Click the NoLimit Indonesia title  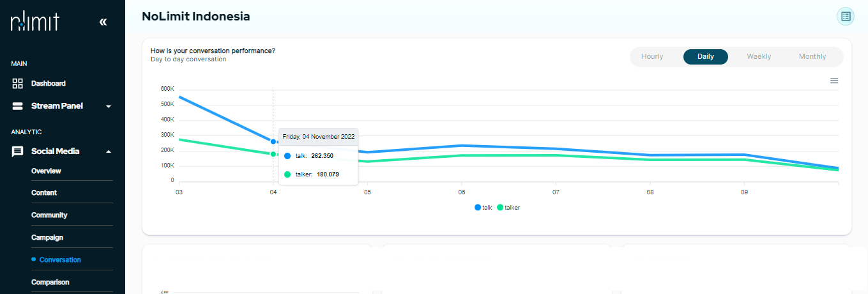(196, 17)
